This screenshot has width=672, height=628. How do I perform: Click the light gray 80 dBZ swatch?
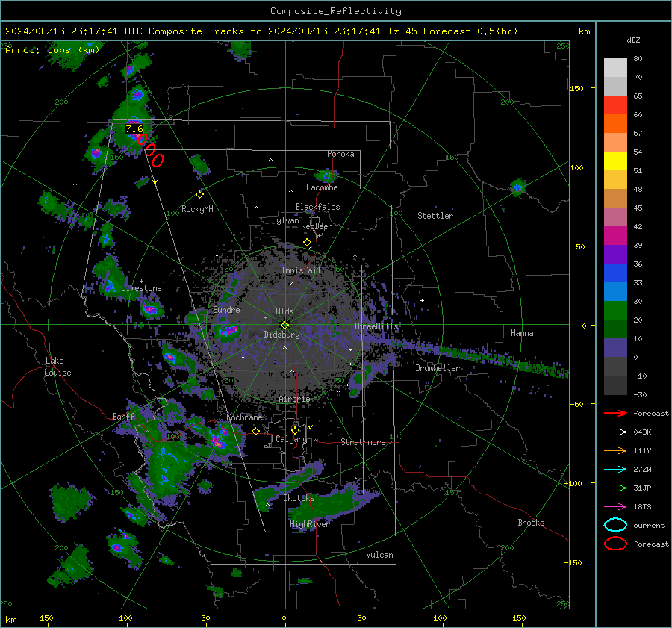click(615, 67)
